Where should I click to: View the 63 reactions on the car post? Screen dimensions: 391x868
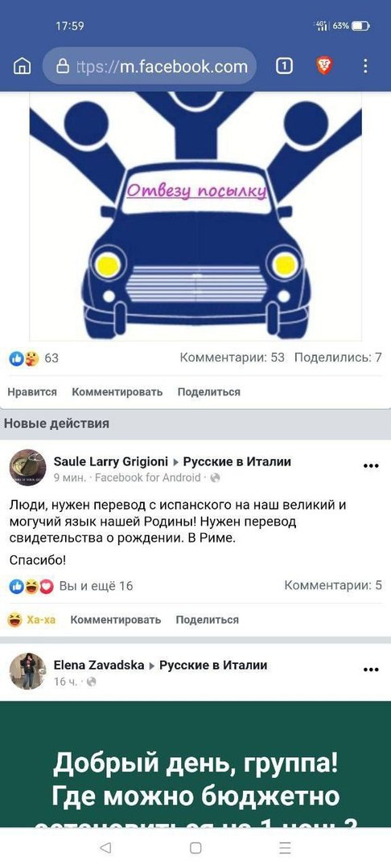point(34,358)
